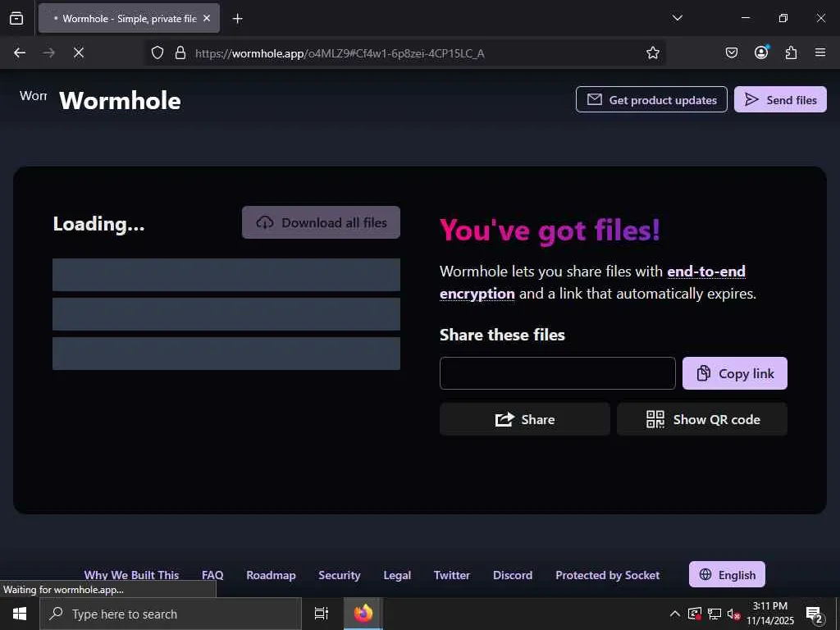840x630 pixels.
Task: Click the Wormhole tab title
Action: point(130,18)
